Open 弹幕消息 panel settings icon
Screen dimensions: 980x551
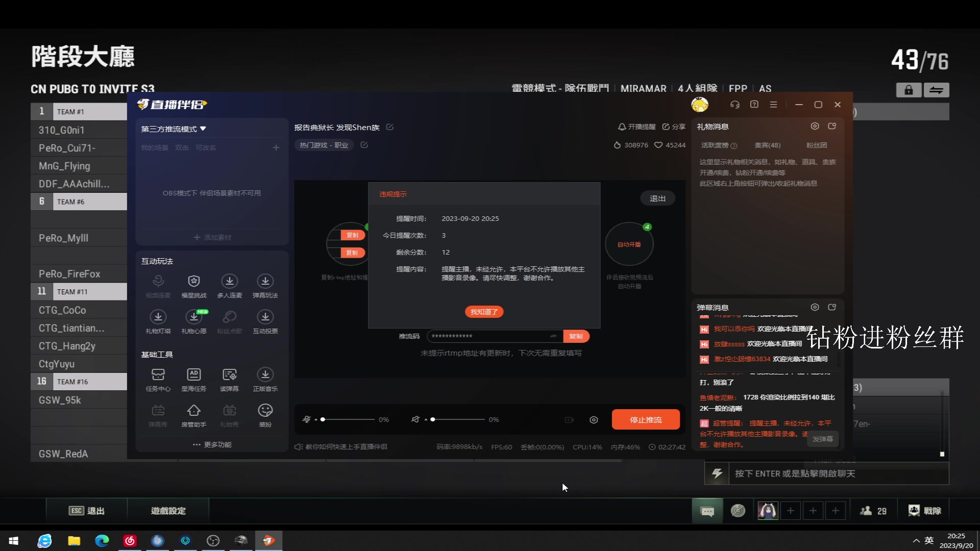point(815,307)
